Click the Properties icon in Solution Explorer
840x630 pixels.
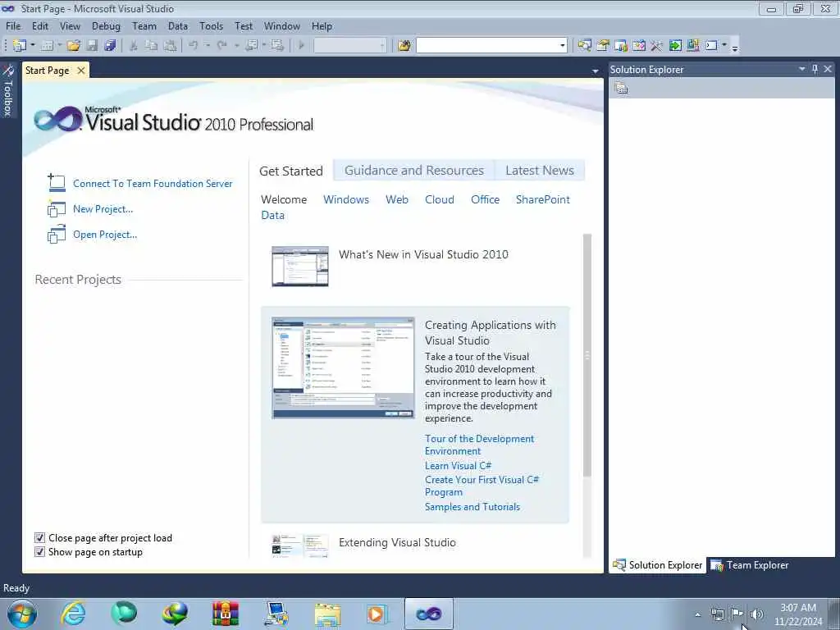[x=621, y=88]
